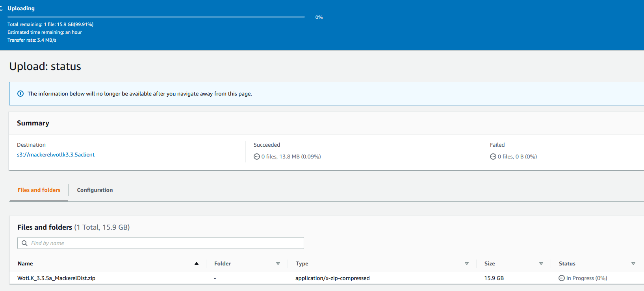Click the Name column ascending sort arrow
Screen dimensions: 644x291
coord(196,263)
